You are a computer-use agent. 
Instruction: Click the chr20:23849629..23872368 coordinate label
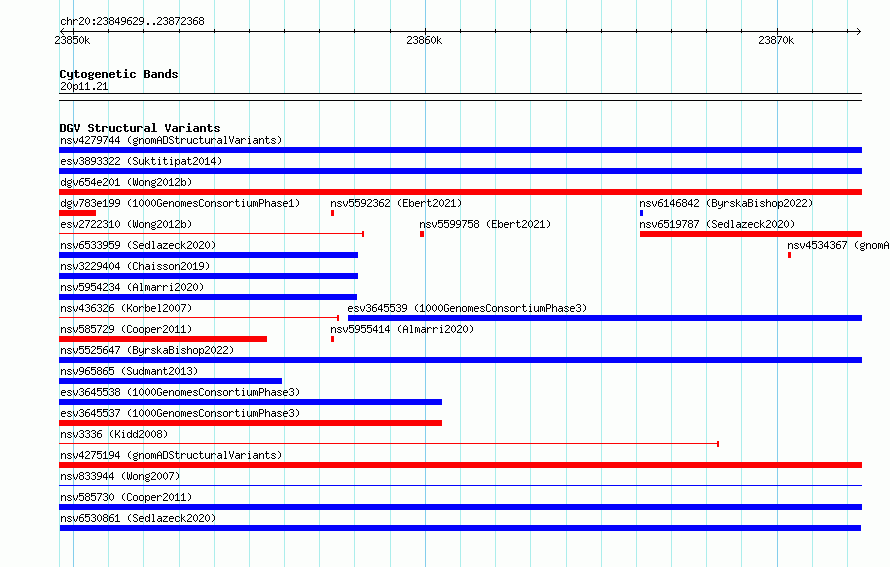[x=132, y=21]
